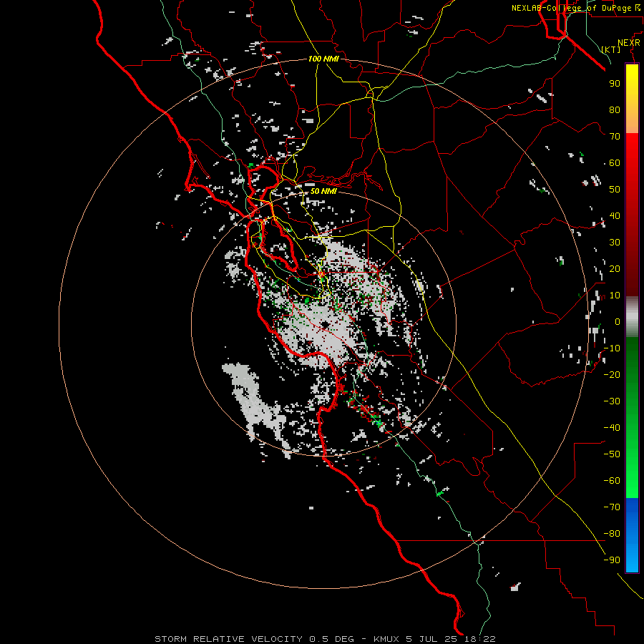Click the -20 knots scale value
This screenshot has height=644, width=644.
(x=612, y=374)
